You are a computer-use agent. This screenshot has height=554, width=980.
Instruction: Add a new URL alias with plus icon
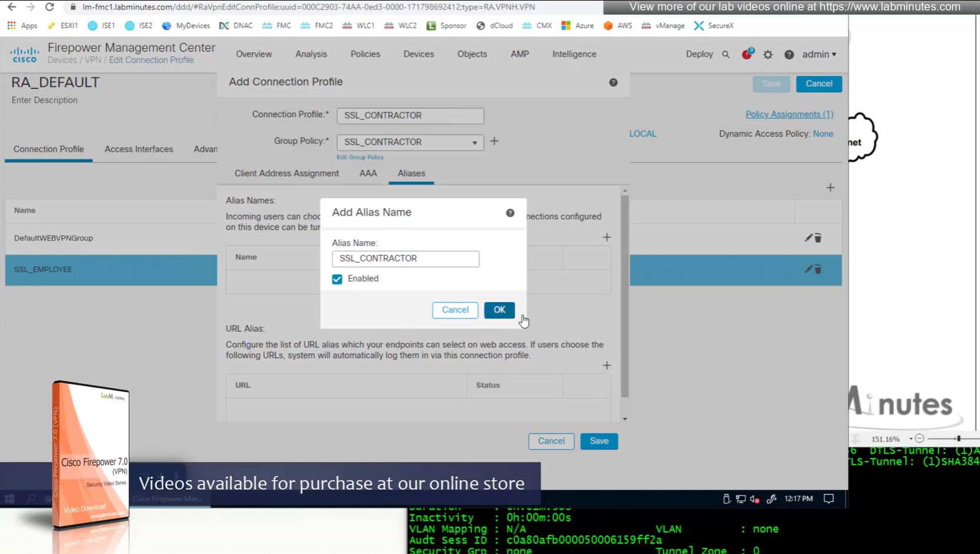[x=607, y=366]
